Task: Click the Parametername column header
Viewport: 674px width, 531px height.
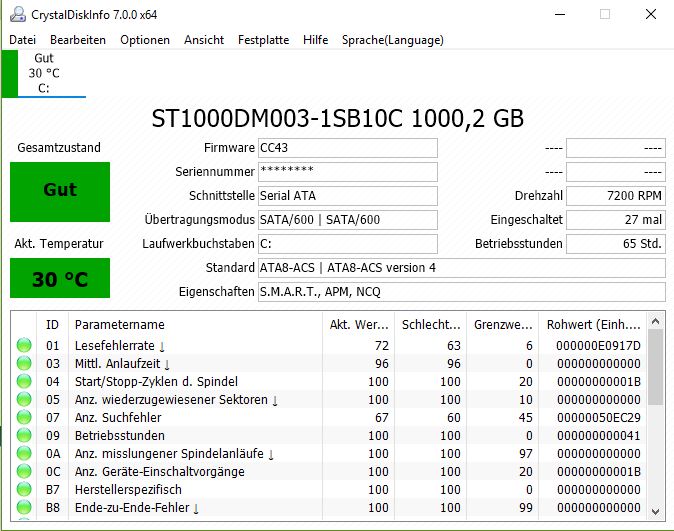Action: [195, 325]
